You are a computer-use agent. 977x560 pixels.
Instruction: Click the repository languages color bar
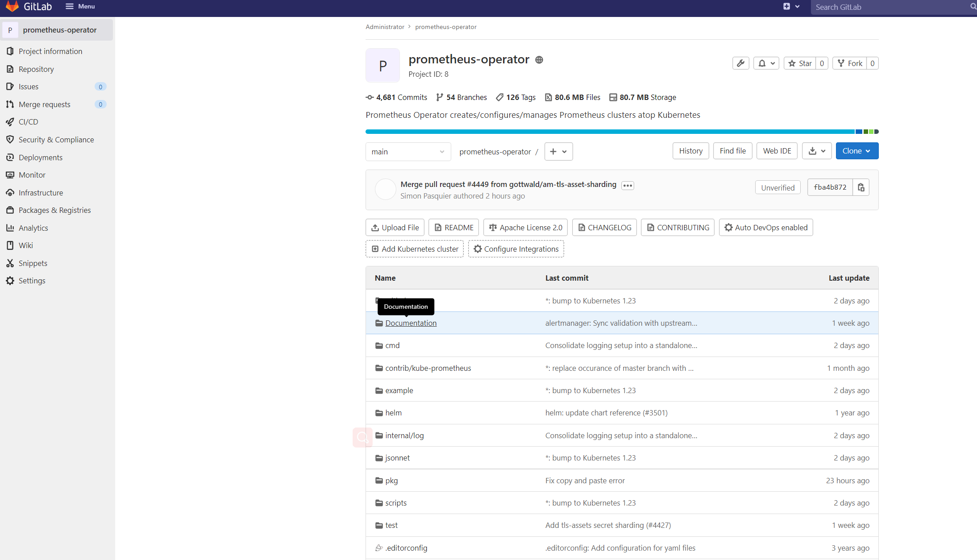[x=622, y=132]
